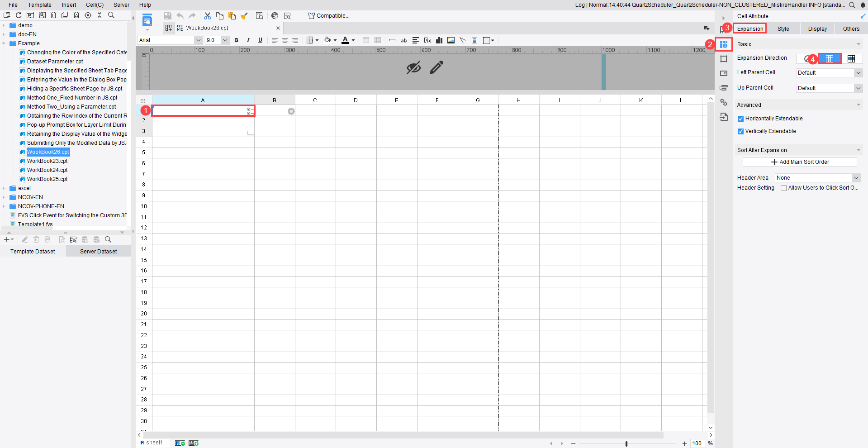This screenshot has height=448, width=868.
Task: Click the slash line insertion icon
Action: (462, 40)
